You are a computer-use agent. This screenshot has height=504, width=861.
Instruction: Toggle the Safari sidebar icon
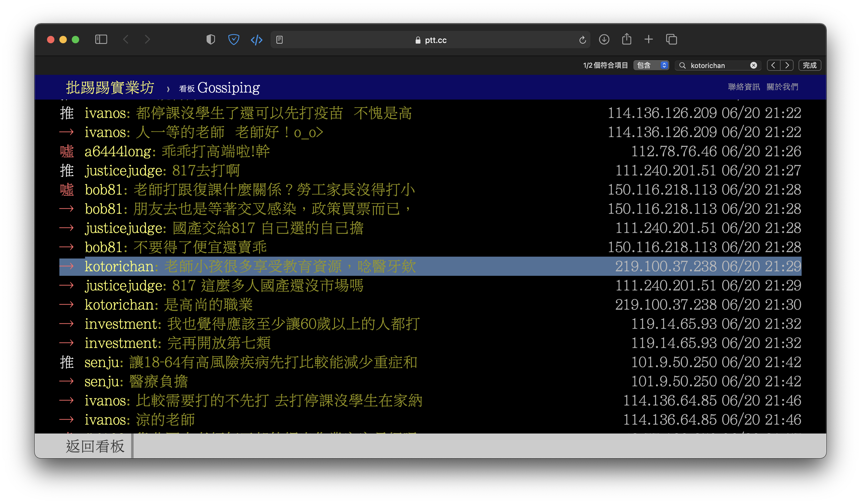101,40
